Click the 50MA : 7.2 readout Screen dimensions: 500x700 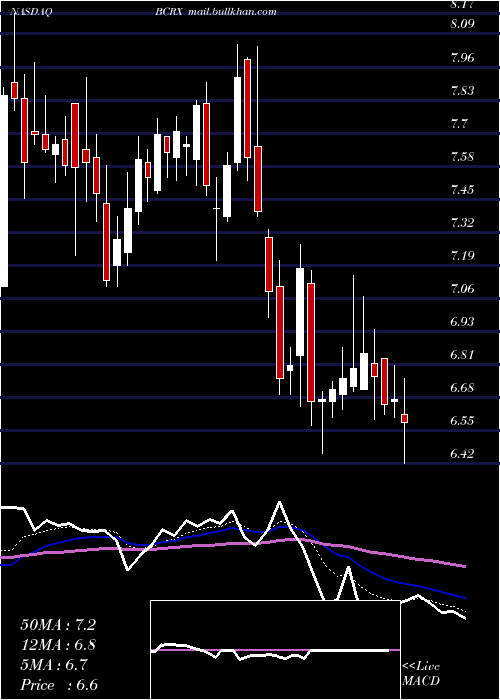[x=58, y=625]
